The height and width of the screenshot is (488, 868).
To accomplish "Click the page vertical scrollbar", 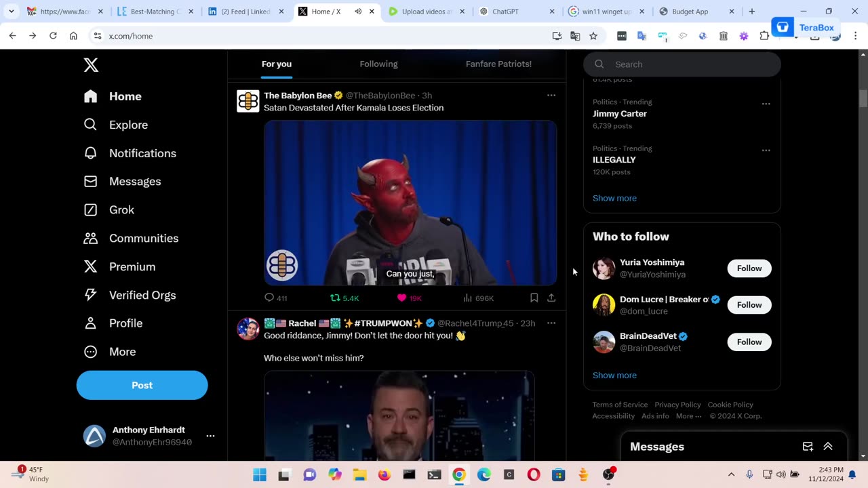I will 863,98.
